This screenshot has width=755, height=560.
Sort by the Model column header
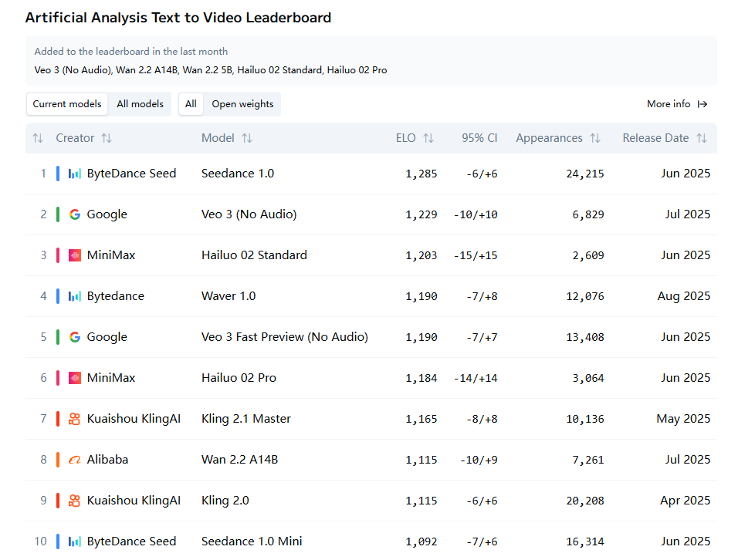click(218, 138)
